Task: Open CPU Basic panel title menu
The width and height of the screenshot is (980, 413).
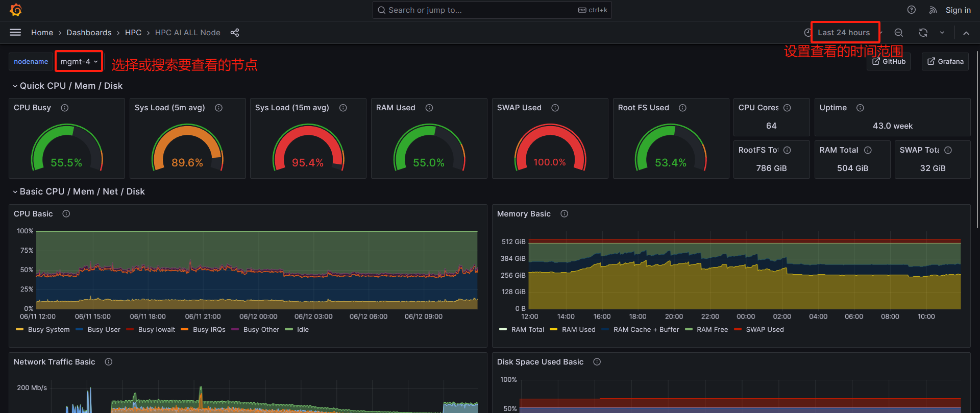Action: pyautogui.click(x=33, y=214)
